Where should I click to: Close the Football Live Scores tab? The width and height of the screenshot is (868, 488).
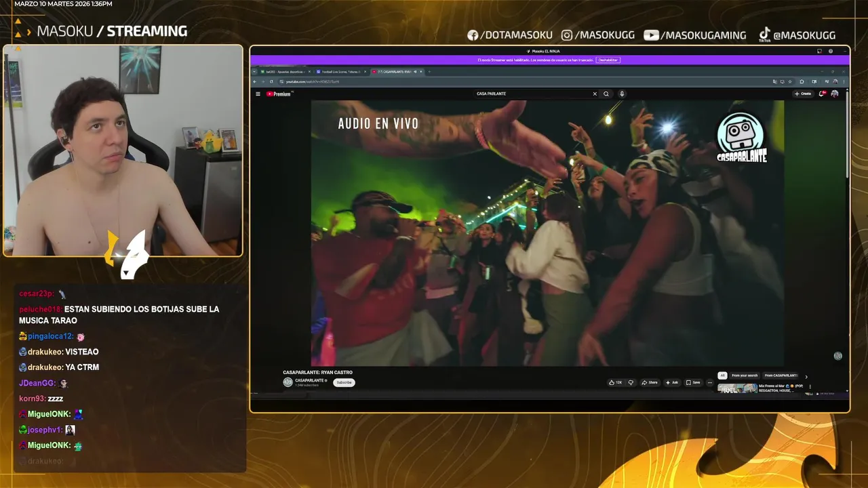(365, 71)
